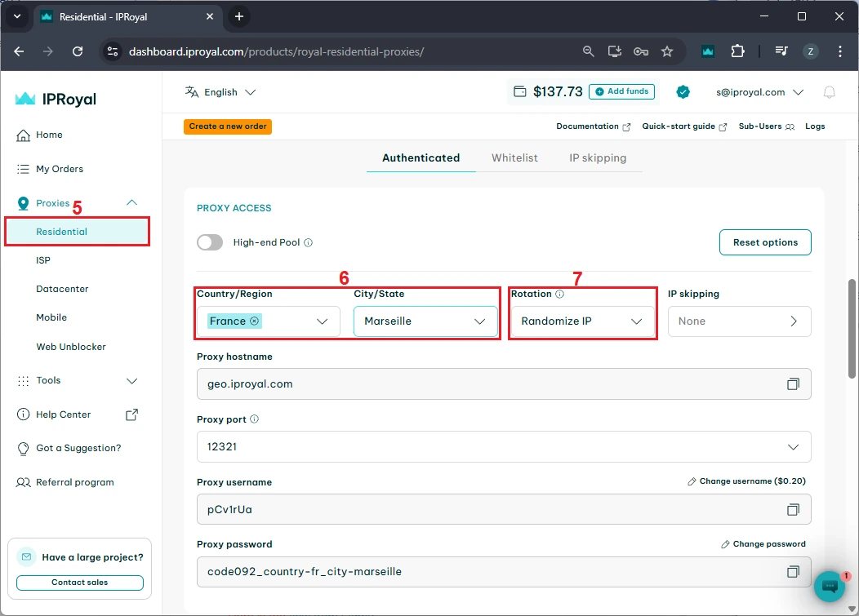
Task: Switch to the IP skipping tab
Action: click(x=598, y=157)
